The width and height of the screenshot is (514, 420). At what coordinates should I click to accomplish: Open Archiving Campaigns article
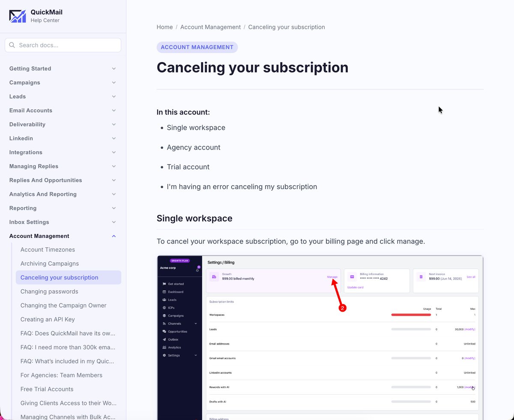click(x=50, y=264)
